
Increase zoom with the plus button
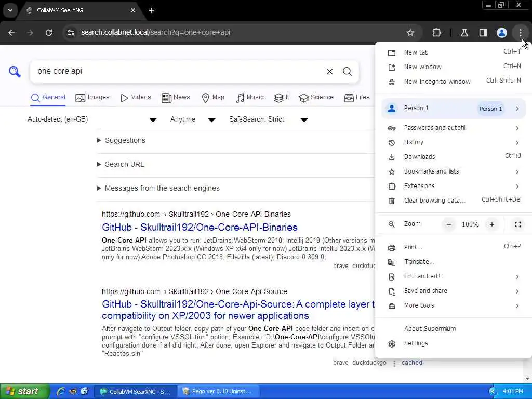[x=491, y=224]
